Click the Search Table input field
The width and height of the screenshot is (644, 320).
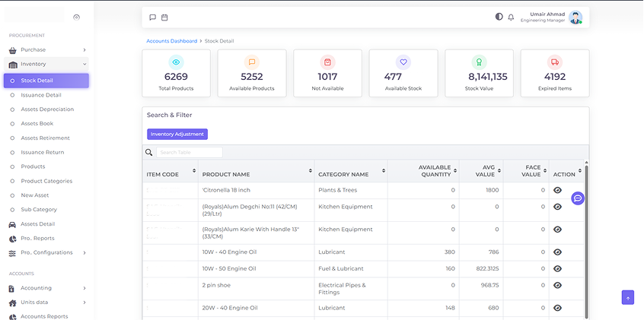(x=190, y=153)
